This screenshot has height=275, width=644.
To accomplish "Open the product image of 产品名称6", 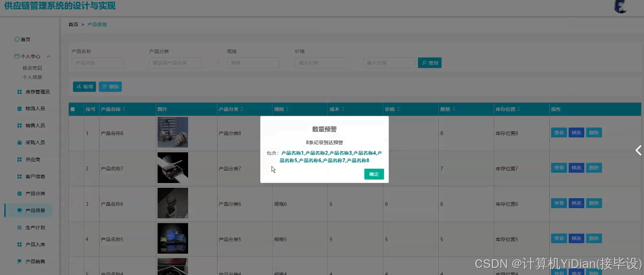I will coord(172,203).
